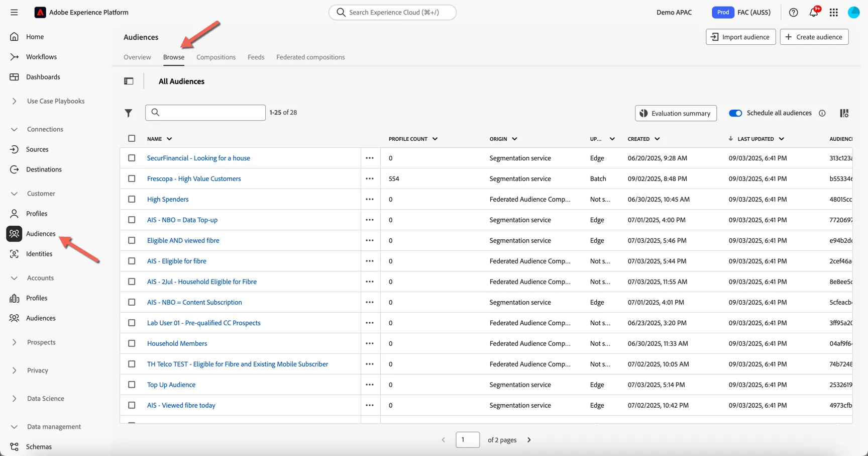
Task: Click the Evaluation summary button
Action: pyautogui.click(x=676, y=113)
